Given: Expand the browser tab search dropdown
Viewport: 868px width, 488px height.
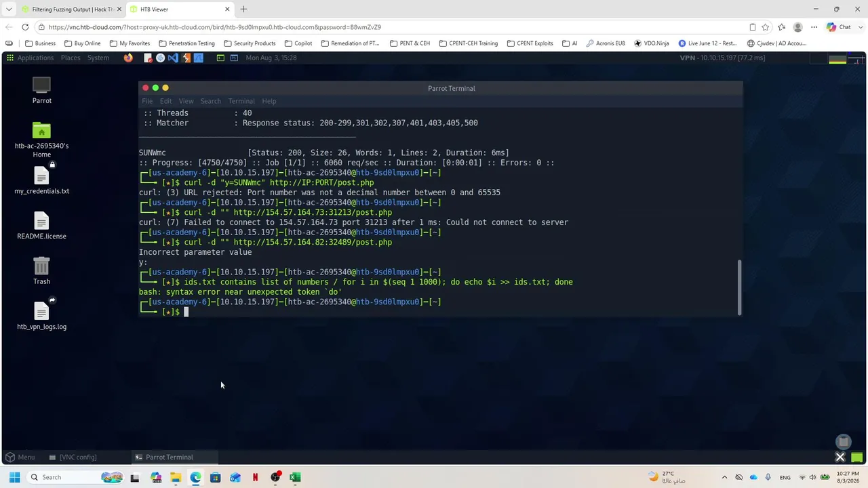Looking at the screenshot, I should pos(9,9).
